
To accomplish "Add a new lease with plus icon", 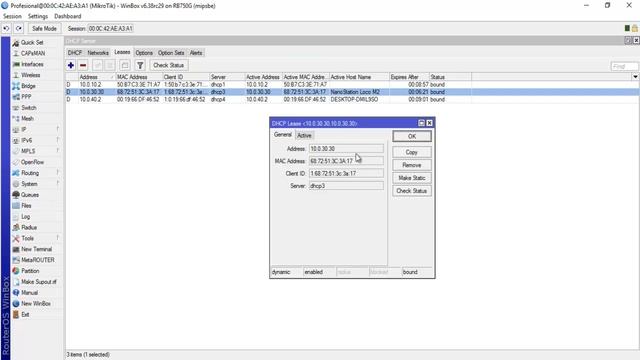I will [71, 65].
